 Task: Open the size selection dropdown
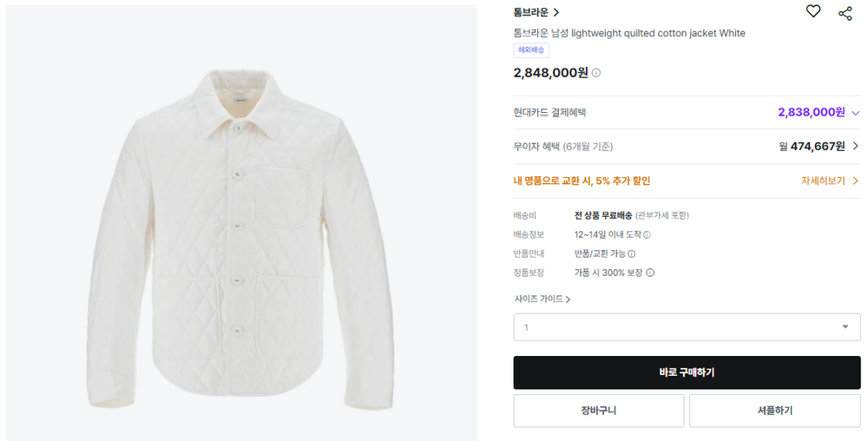[686, 327]
